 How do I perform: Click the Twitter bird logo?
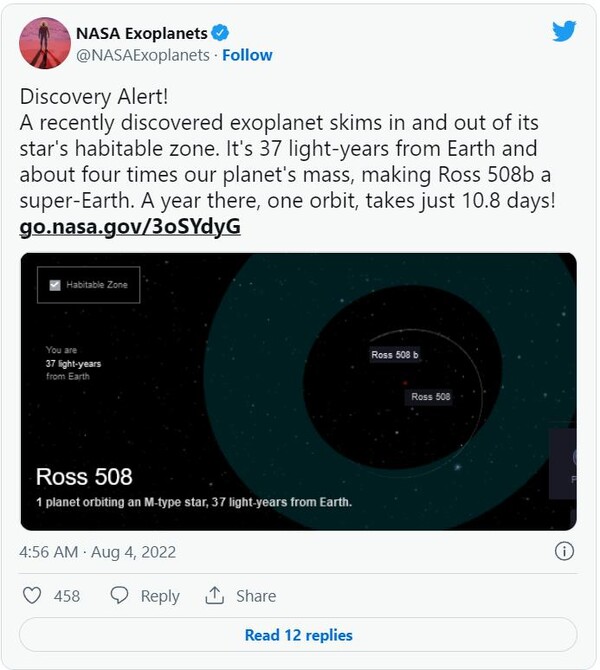564,31
